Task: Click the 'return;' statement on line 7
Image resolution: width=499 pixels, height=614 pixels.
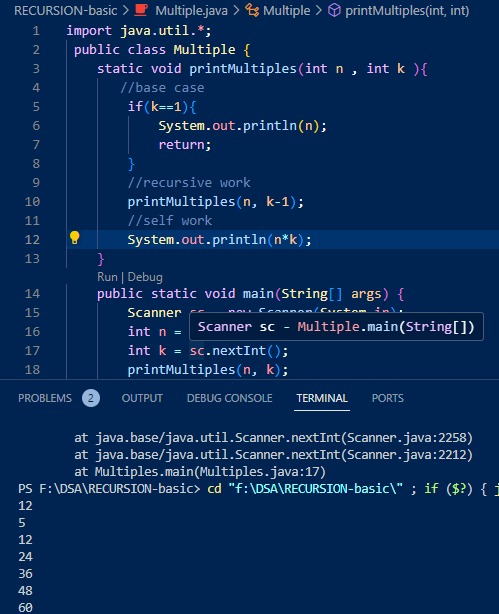Action: (185, 145)
